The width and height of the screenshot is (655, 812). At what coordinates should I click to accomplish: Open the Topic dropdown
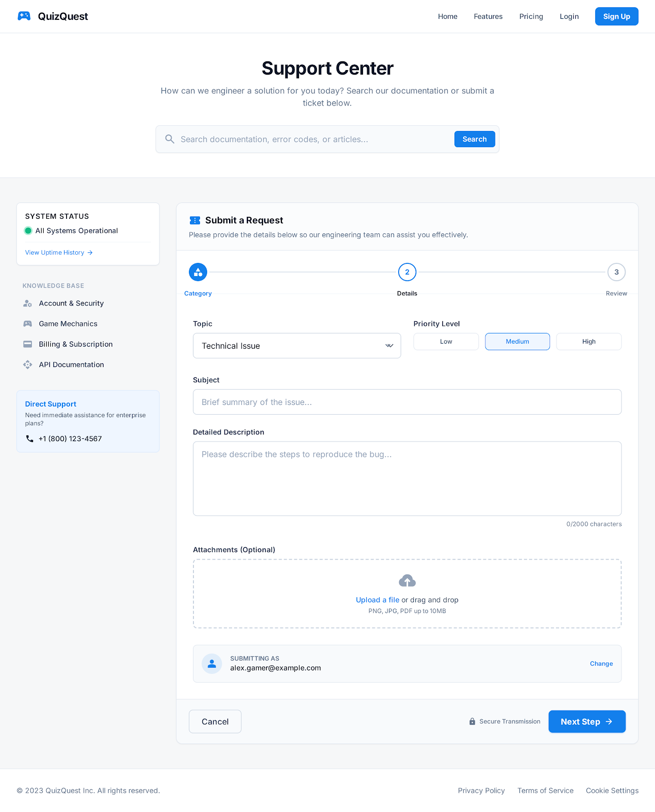click(297, 346)
